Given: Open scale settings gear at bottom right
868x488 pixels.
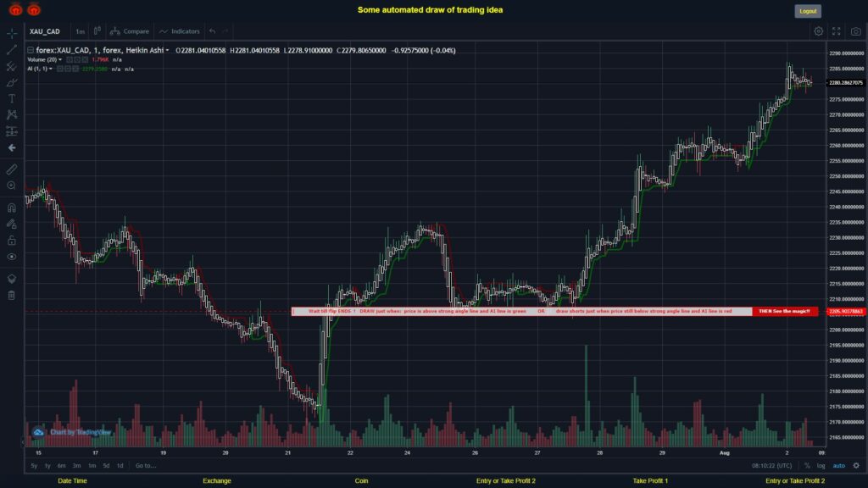Looking at the screenshot, I should coord(856,466).
